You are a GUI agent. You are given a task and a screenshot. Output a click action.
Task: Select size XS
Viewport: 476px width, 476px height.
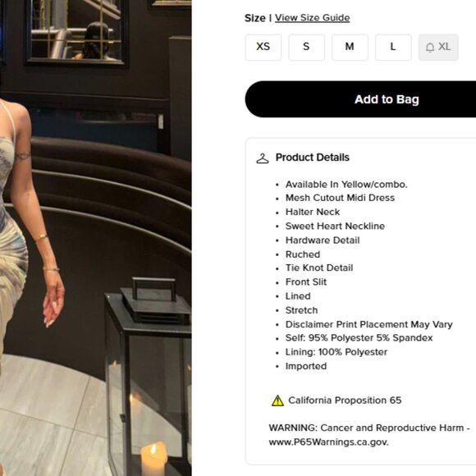[263, 48]
